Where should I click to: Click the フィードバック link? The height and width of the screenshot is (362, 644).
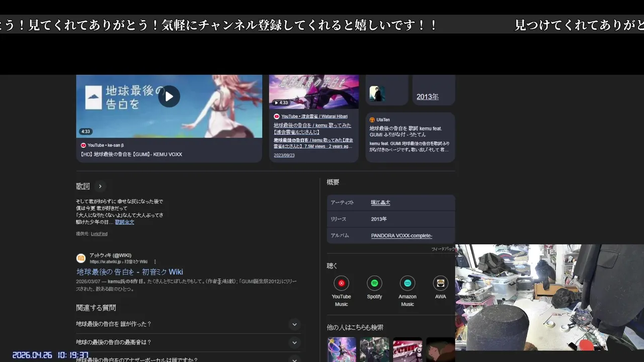(443, 249)
